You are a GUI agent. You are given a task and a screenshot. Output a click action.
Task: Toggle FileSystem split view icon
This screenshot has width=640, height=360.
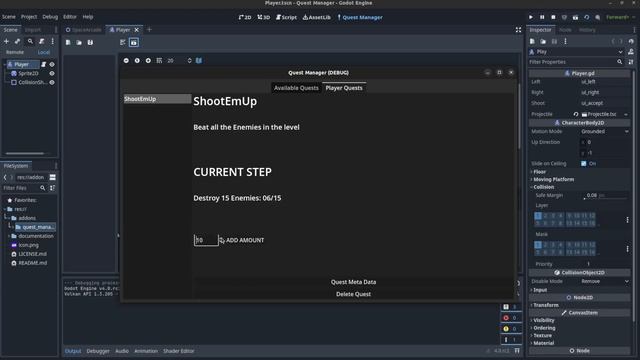[x=53, y=177]
